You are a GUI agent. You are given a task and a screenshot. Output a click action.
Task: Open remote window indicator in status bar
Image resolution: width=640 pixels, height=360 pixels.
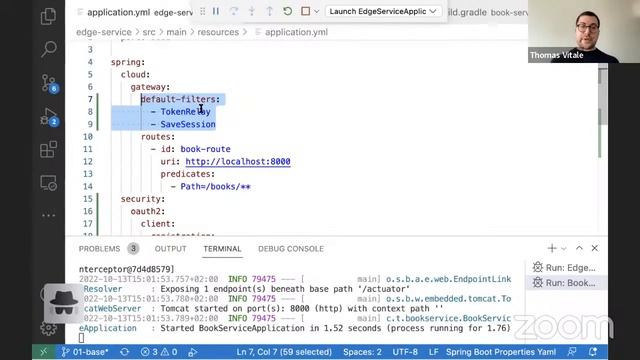(x=44, y=352)
